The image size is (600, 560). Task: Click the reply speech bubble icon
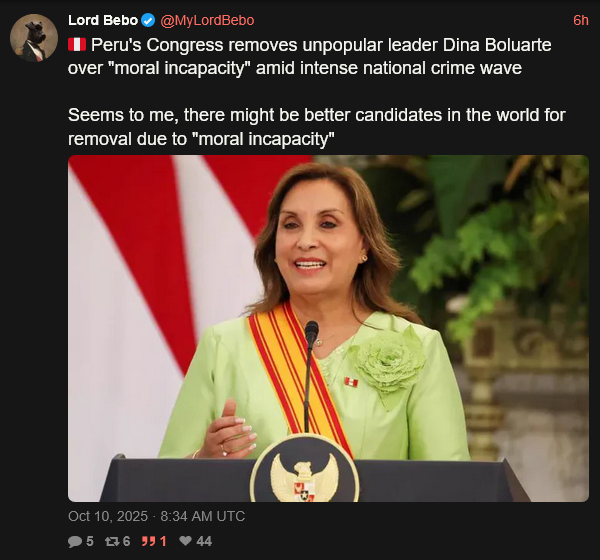[75, 541]
